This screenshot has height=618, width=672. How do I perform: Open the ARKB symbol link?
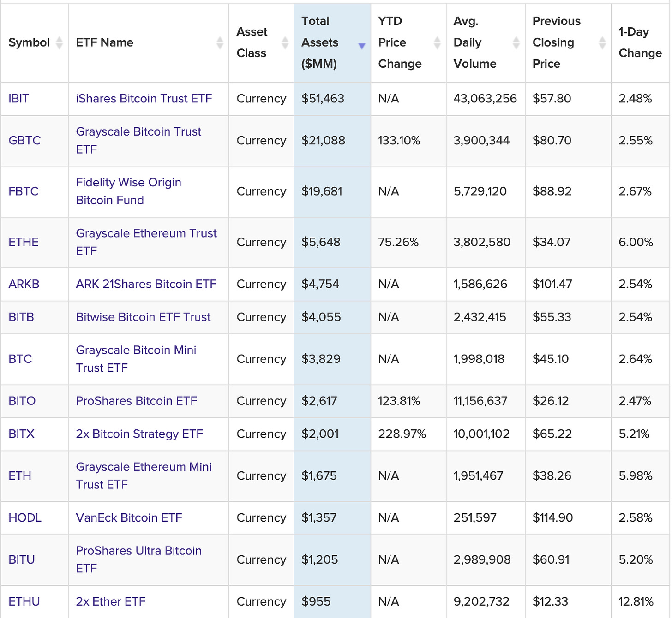coord(24,284)
